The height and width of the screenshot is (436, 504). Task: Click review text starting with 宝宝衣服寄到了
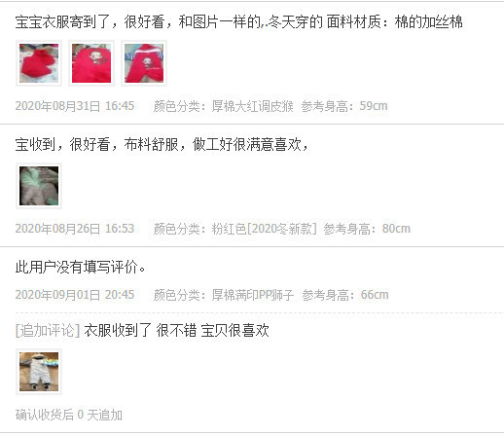[x=238, y=22]
